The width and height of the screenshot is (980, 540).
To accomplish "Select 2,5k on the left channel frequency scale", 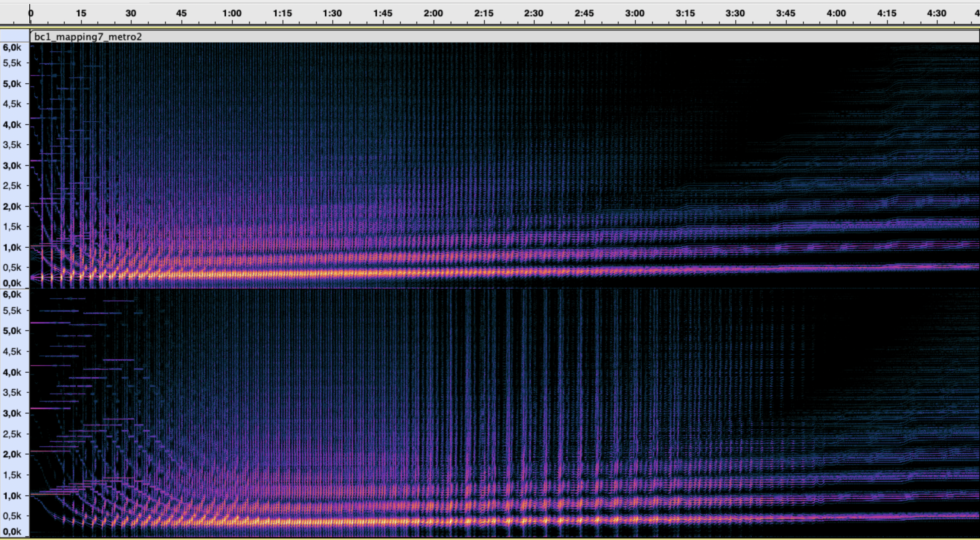I will click(x=12, y=186).
